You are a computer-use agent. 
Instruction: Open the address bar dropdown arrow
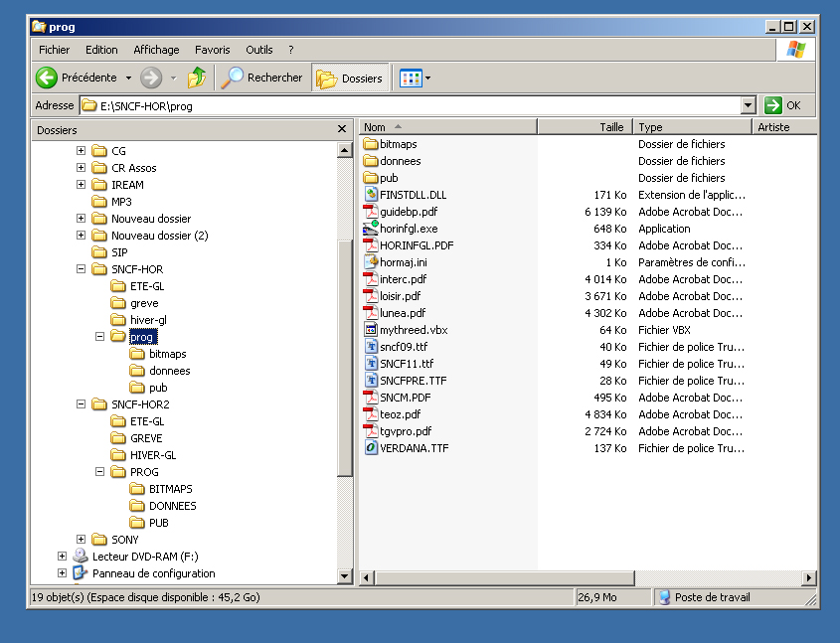click(x=749, y=105)
